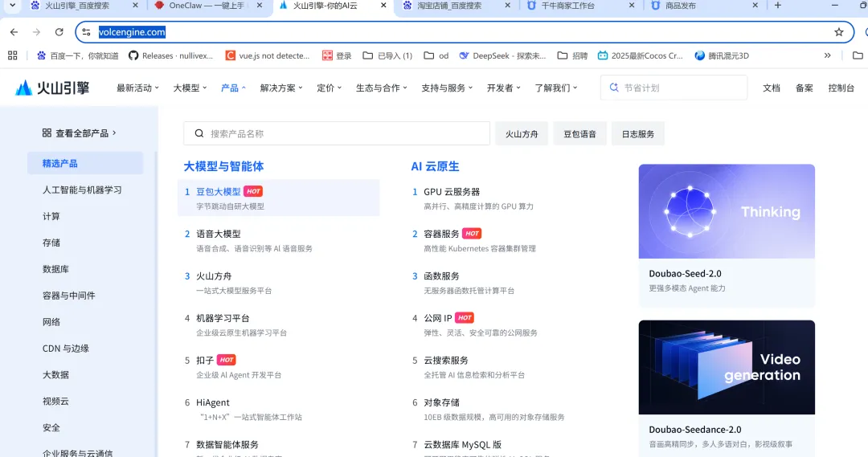Select 精选产品 in sidebar
The width and height of the screenshot is (868, 457).
point(85,163)
